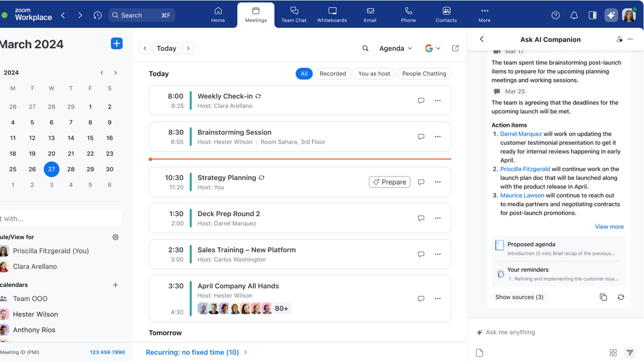Open notifications bell icon
Image resolution: width=644 pixels, height=362 pixels.
(x=574, y=15)
